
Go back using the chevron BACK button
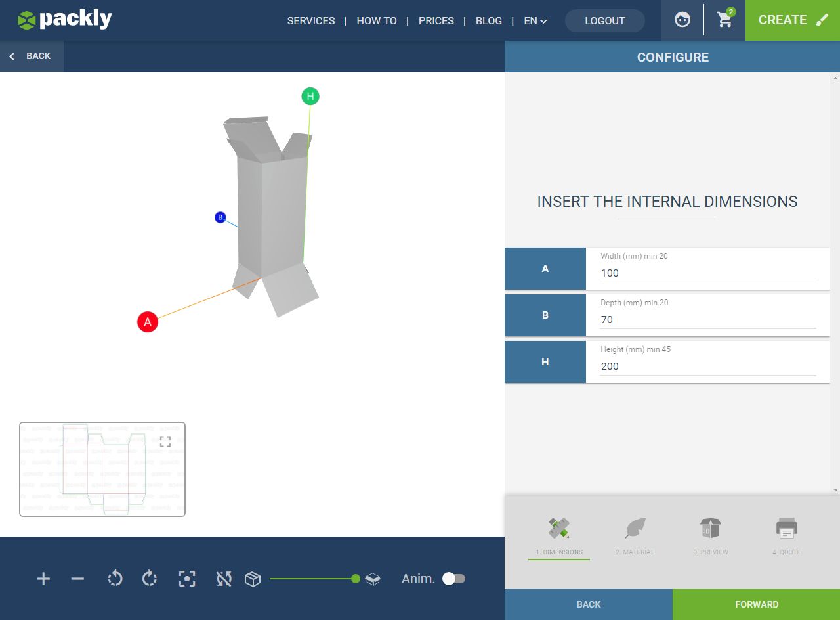click(30, 56)
